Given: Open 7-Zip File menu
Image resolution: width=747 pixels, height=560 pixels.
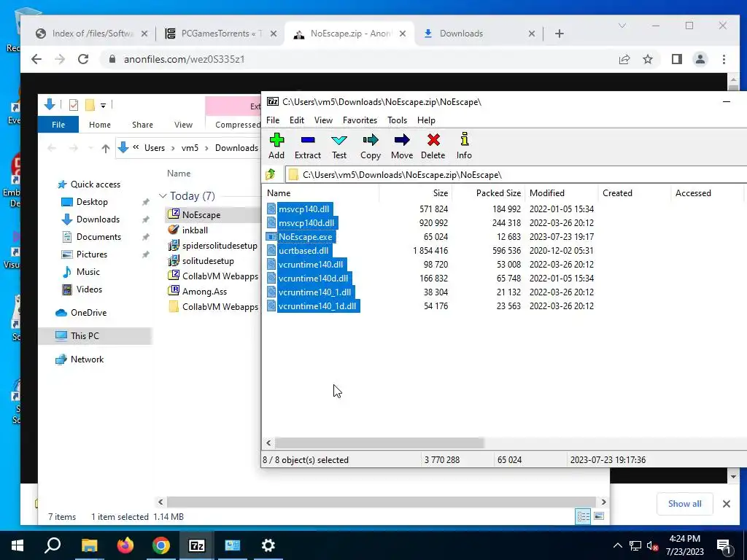Looking at the screenshot, I should (x=273, y=120).
